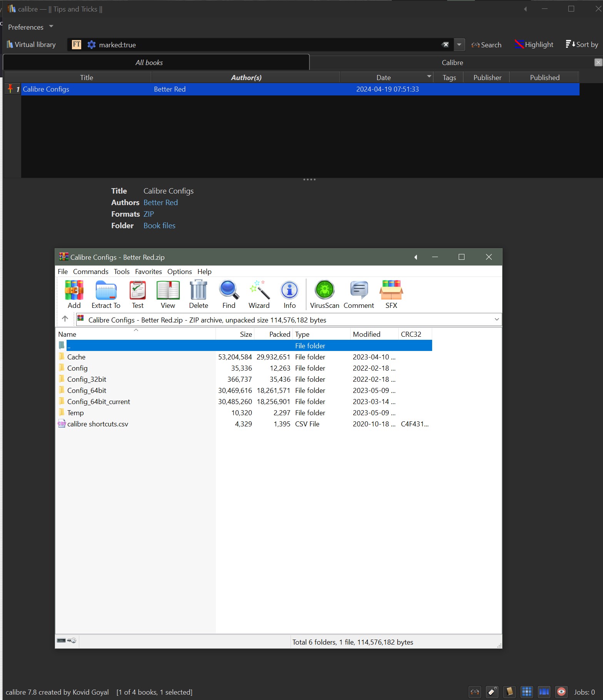Click the Better Red author link

(160, 202)
